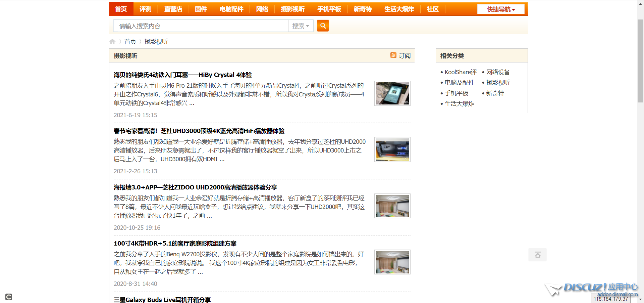Expand the 搜索 type dropdown
This screenshot has width=644, height=303.
(x=301, y=26)
